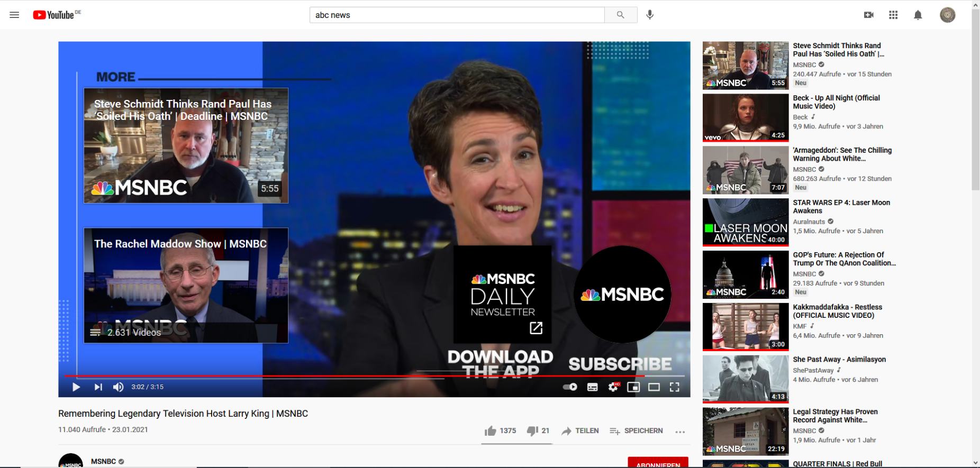Click the search magnifier button
The width and height of the screenshot is (980, 468).
[621, 15]
